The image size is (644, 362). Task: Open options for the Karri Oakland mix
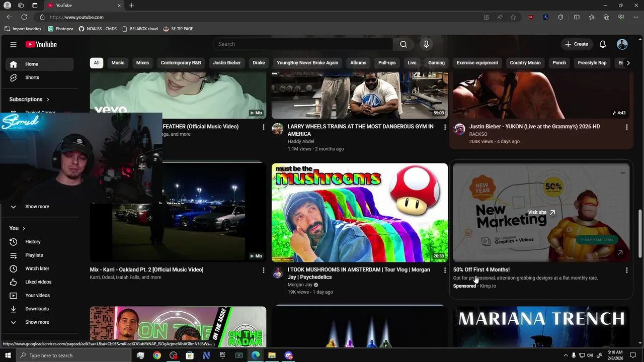pos(263,270)
